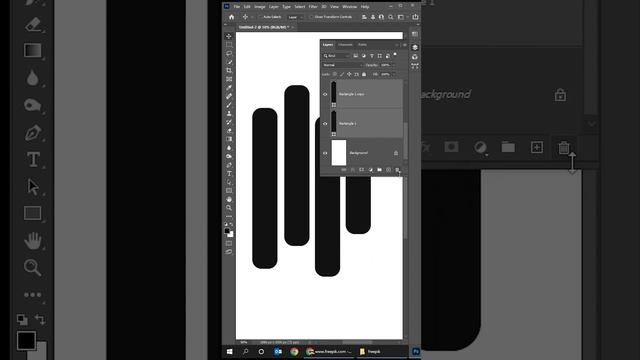
Task: Click the new adjustment layer icon
Action: point(371,170)
